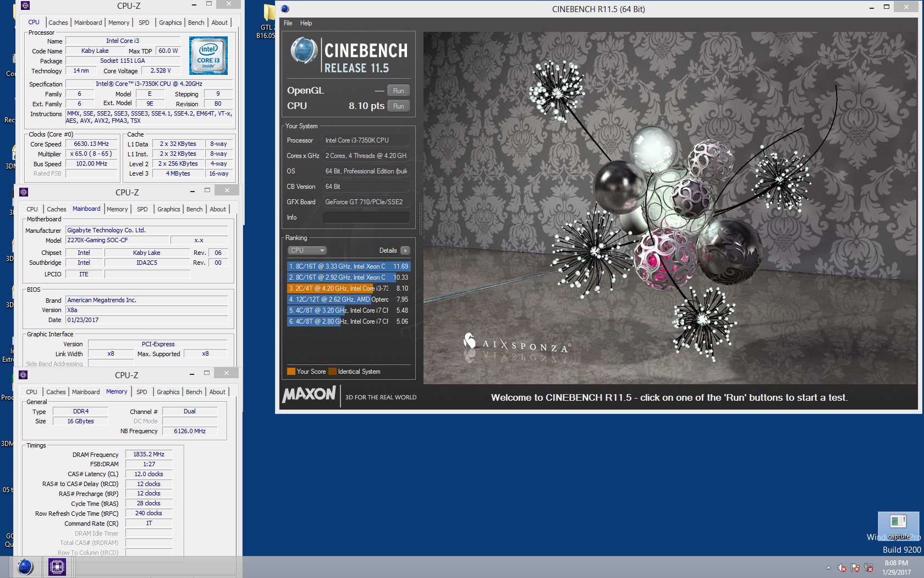Click the 8.10 pts CPU score
This screenshot has height=578, width=924.
coord(366,106)
